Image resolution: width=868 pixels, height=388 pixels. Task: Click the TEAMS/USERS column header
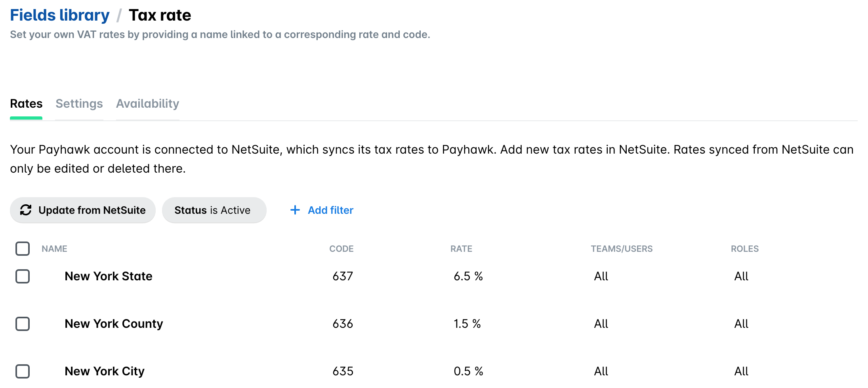(x=622, y=249)
